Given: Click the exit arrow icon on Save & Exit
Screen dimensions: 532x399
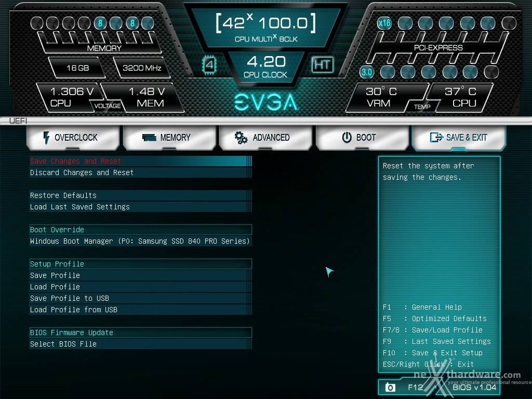Looking at the screenshot, I should coord(436,137).
